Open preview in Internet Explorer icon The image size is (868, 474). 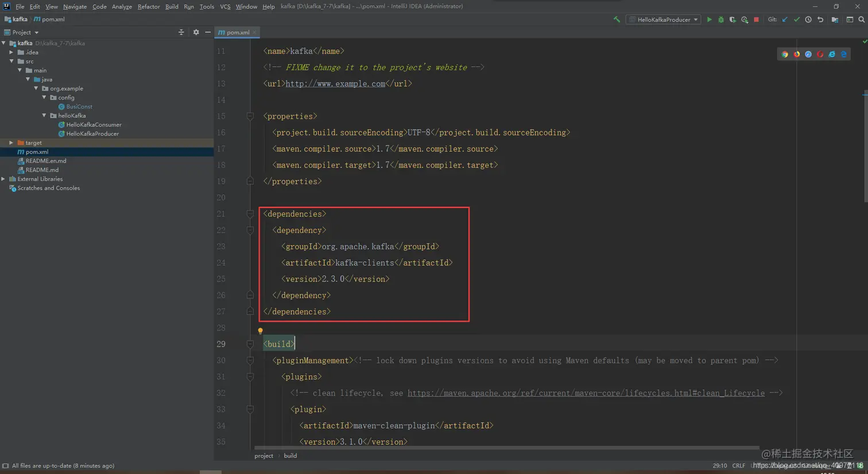[x=832, y=54]
